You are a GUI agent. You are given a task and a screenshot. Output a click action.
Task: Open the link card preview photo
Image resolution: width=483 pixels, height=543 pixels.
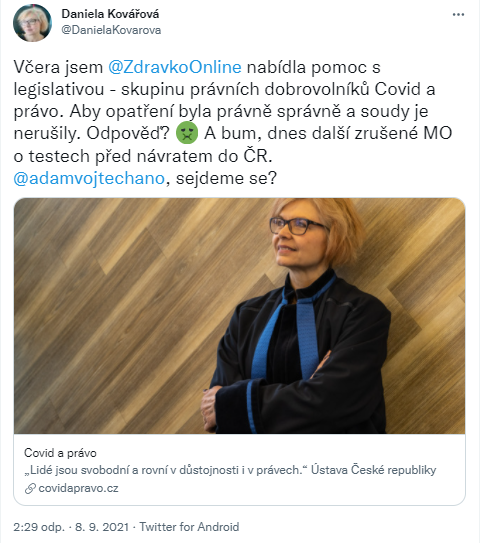click(x=240, y=316)
